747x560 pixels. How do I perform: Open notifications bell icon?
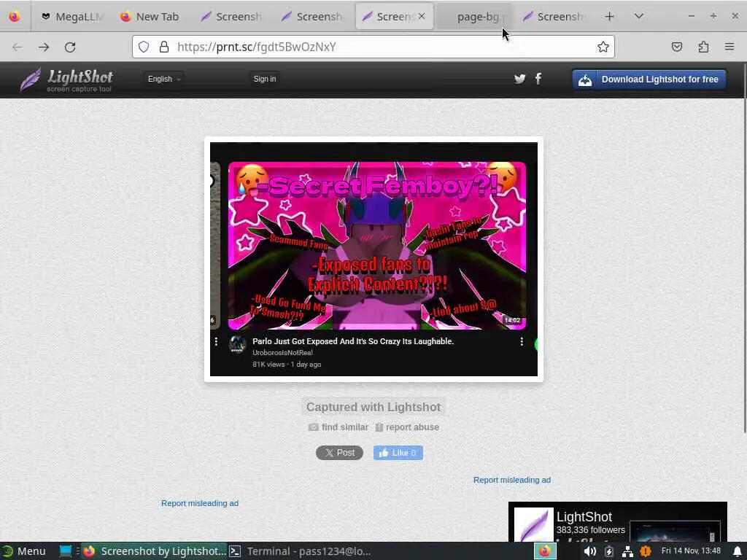point(738,551)
